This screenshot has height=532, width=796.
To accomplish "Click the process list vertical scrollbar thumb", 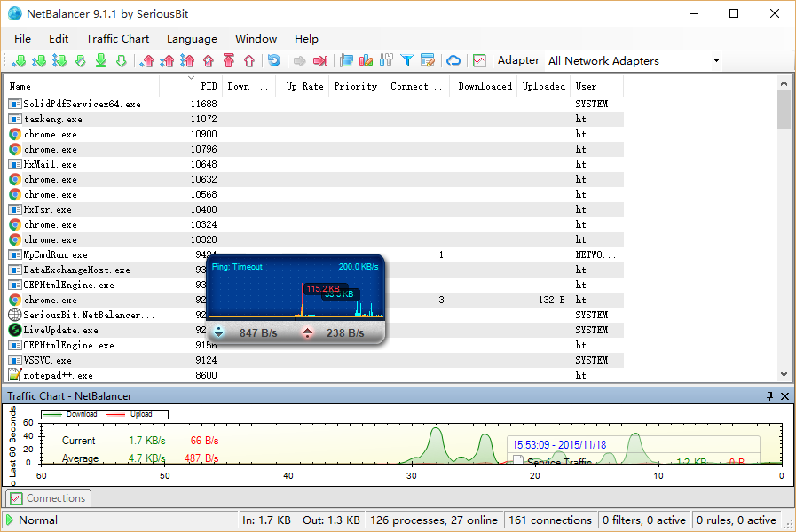I will (784, 110).
